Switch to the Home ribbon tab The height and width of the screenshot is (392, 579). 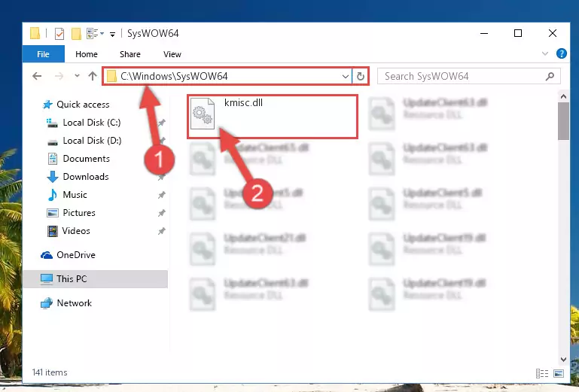point(87,54)
